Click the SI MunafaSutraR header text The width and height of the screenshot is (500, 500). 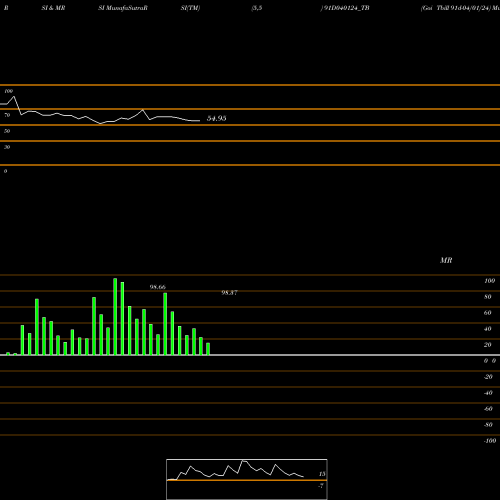pyautogui.click(x=123, y=8)
